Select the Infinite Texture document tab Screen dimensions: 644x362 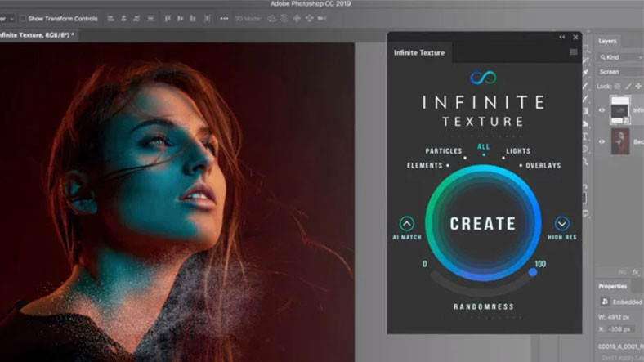point(38,35)
